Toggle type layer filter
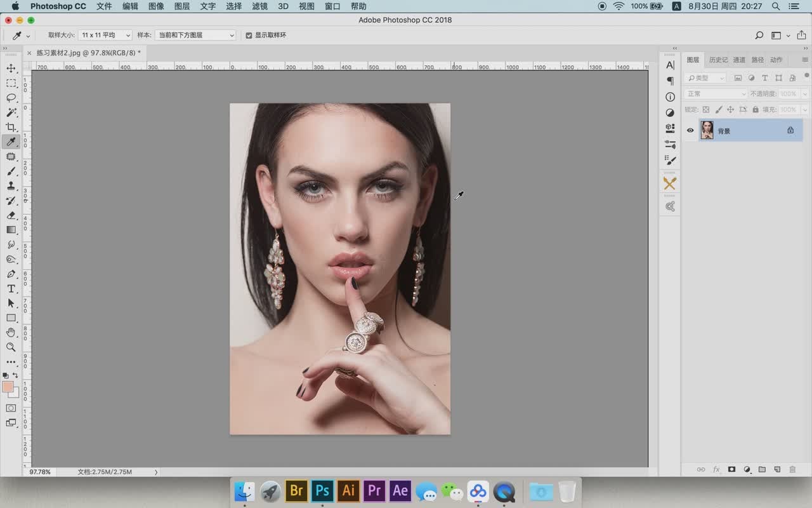 coord(764,78)
